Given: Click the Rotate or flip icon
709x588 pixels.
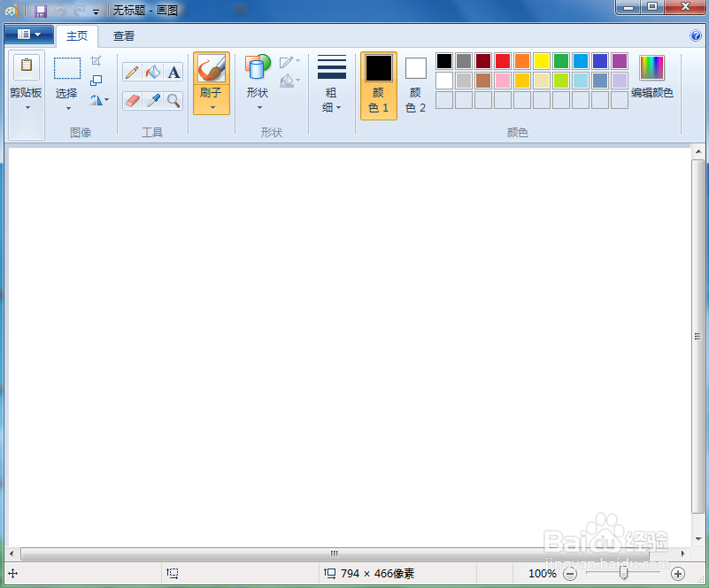Looking at the screenshot, I should click(96, 100).
